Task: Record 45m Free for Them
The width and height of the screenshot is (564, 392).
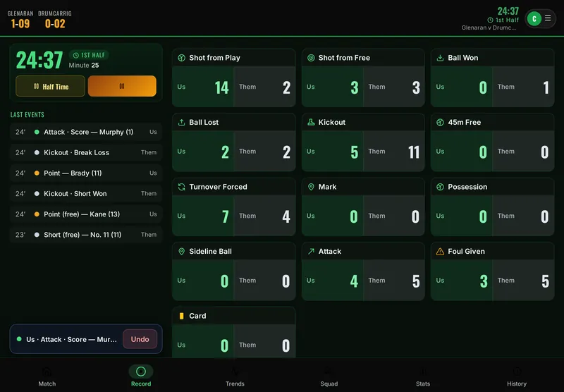Action: 523,151
